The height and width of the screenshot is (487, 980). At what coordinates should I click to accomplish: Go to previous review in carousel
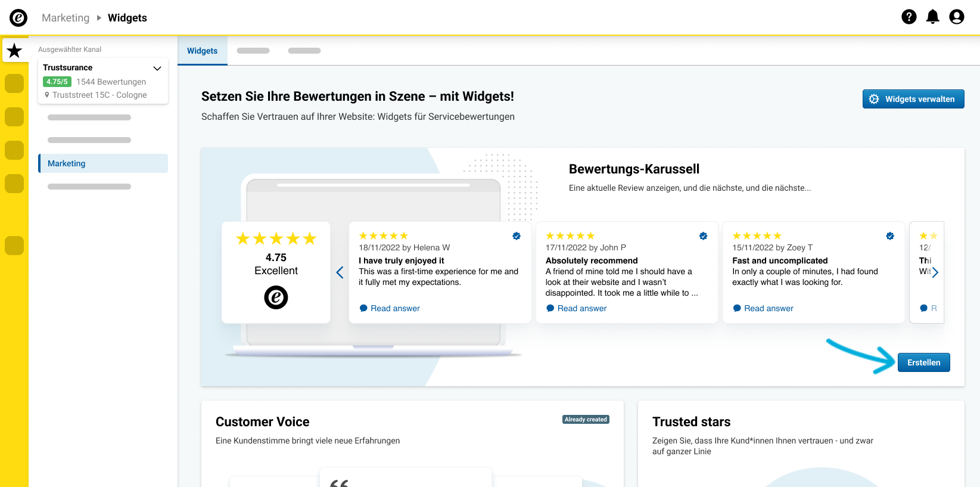340,272
